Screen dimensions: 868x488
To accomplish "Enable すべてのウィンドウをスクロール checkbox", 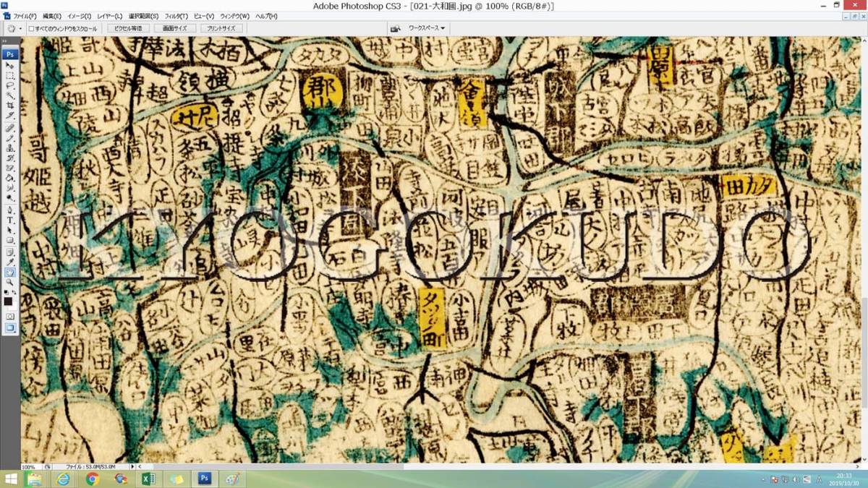I will 31,28.
